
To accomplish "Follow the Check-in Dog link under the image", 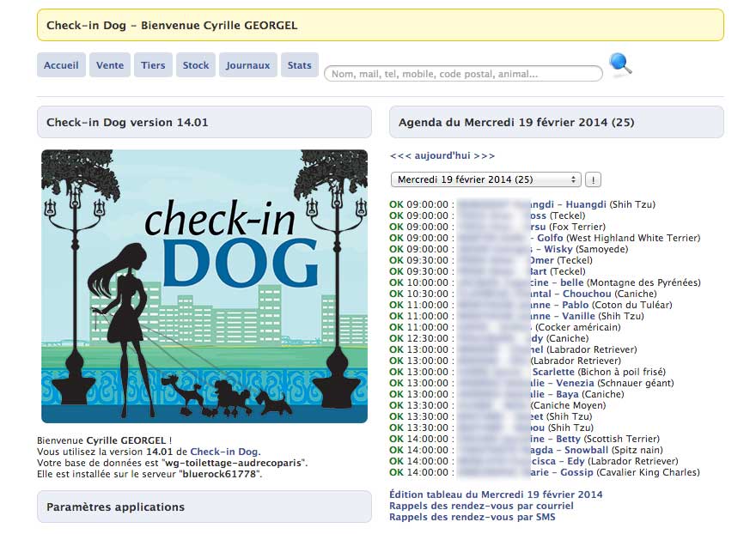I will pos(225,452).
